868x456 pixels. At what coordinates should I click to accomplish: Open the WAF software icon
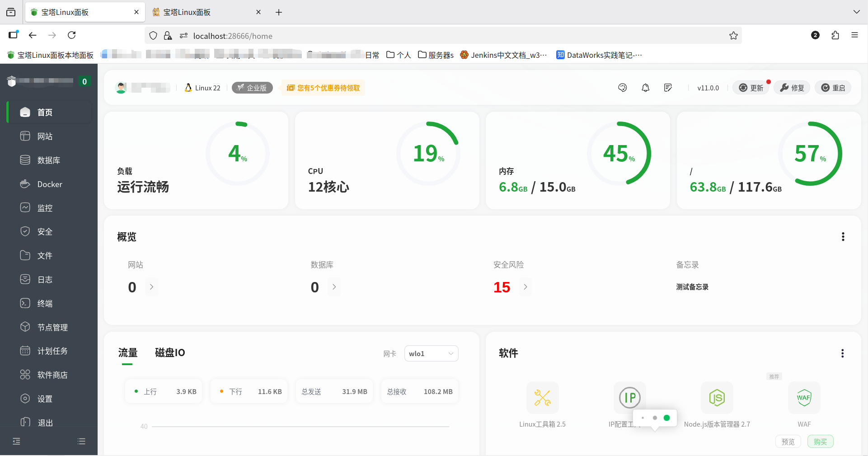click(x=804, y=398)
